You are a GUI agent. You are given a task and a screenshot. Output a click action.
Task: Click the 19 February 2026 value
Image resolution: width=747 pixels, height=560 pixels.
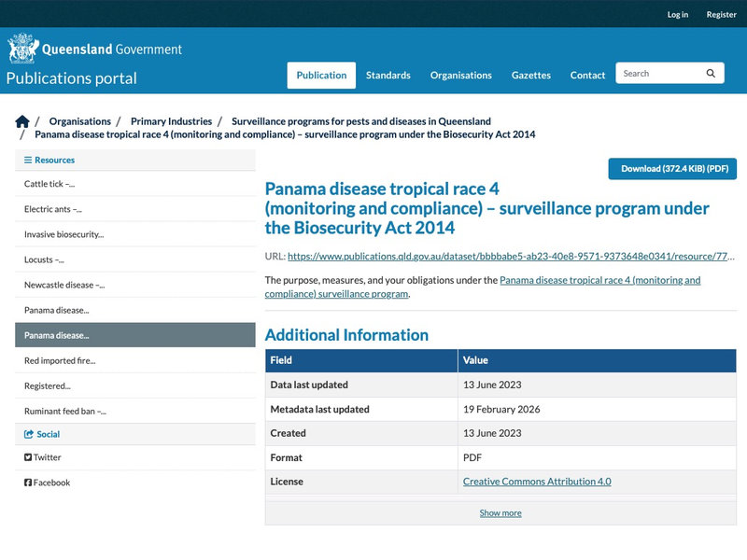click(x=501, y=409)
